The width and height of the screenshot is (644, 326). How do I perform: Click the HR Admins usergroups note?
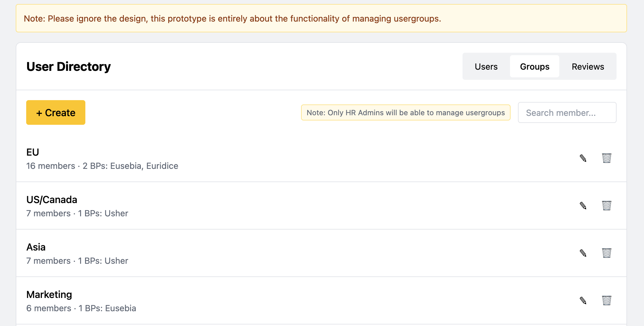(406, 113)
